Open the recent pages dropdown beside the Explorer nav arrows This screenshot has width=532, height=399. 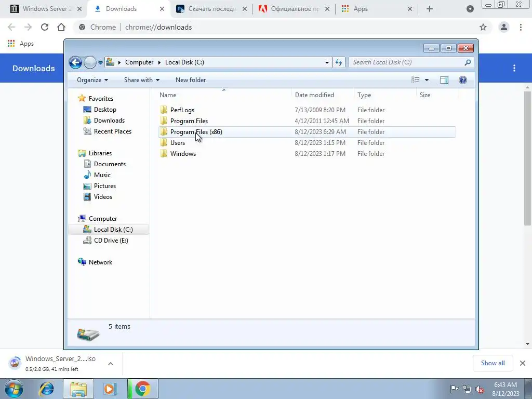pos(100,63)
